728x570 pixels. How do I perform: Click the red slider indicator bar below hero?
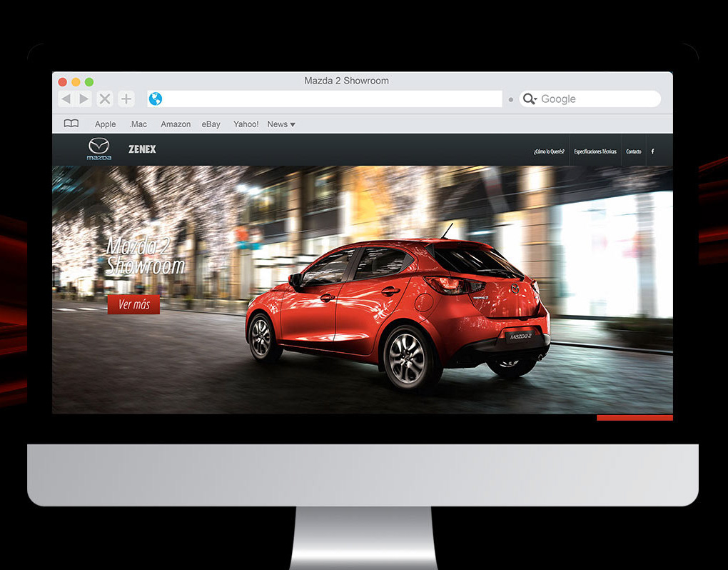click(x=635, y=418)
